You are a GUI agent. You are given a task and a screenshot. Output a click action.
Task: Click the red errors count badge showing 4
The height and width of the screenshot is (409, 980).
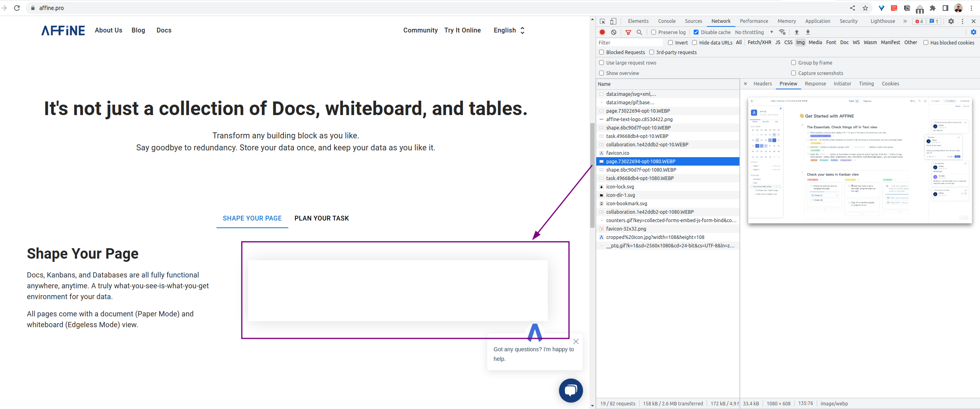[x=919, y=21]
